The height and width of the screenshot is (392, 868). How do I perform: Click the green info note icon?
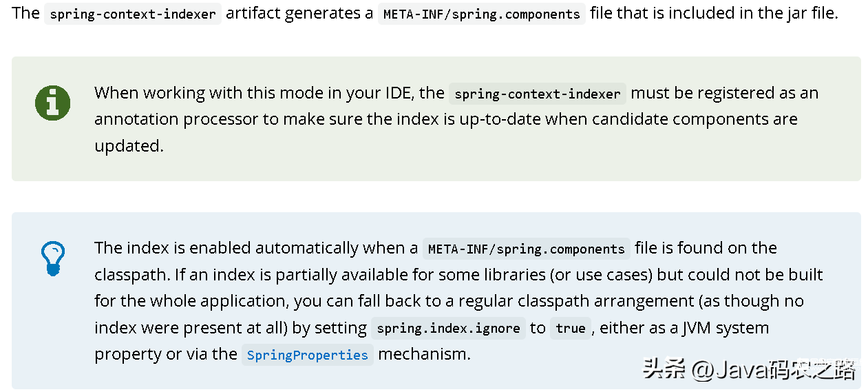pos(52,103)
